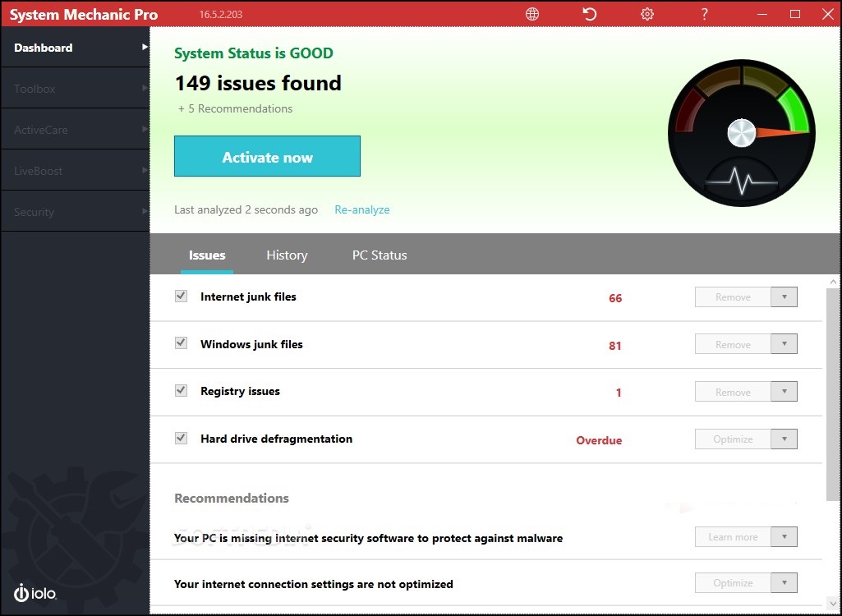Click the 'Recommendations' section heading
Screen dimensions: 842x616
pyautogui.click(x=232, y=498)
